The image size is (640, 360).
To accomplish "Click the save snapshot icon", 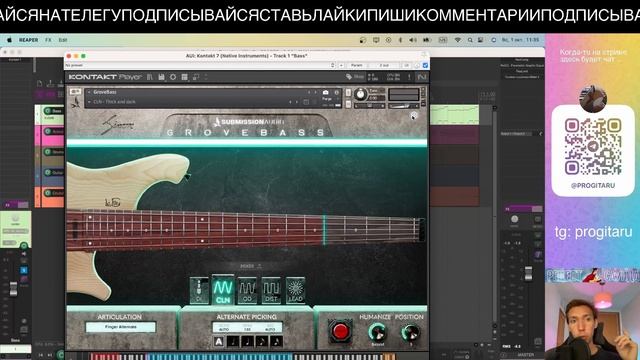I will (306, 102).
